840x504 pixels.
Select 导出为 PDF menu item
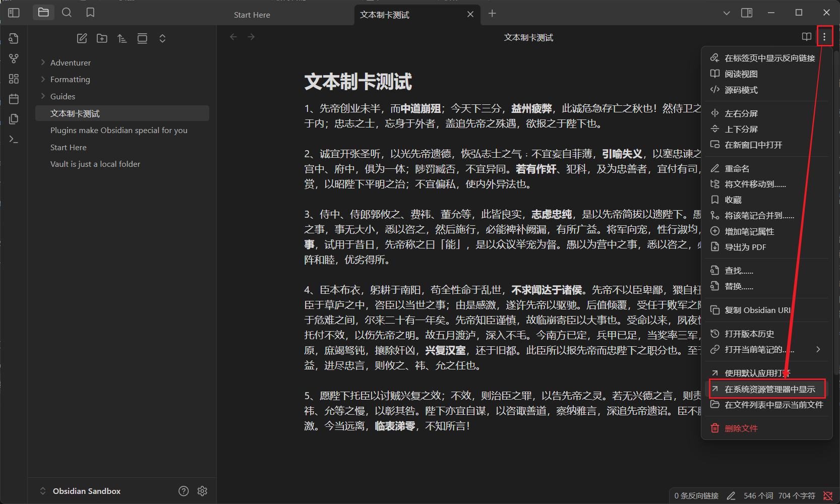click(x=745, y=247)
